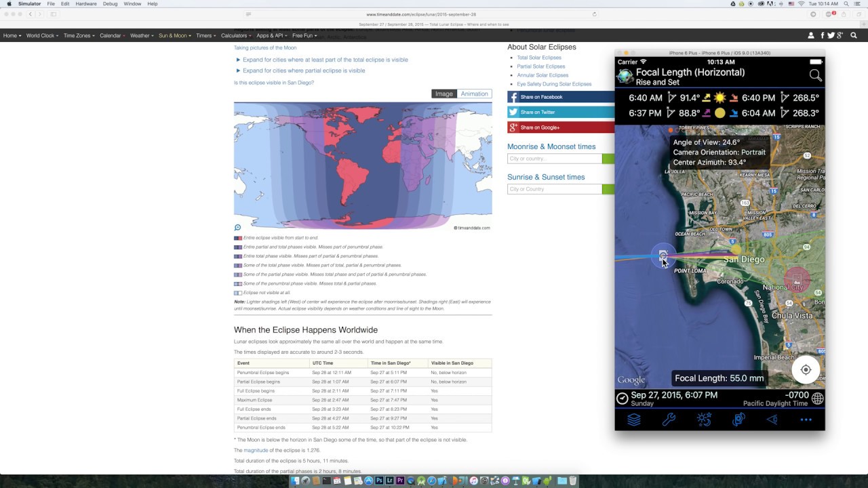The width and height of the screenshot is (868, 488).
Task: Open the Facebook icon in nav bar
Action: click(x=823, y=35)
